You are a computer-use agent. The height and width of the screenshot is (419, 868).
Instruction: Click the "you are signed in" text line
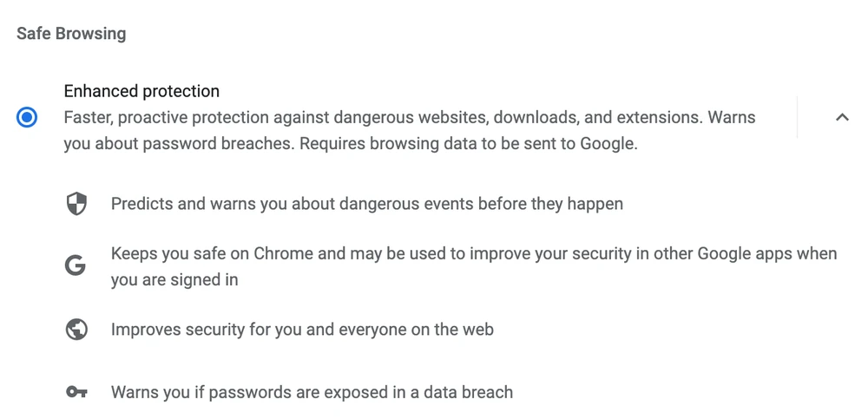[x=174, y=279]
